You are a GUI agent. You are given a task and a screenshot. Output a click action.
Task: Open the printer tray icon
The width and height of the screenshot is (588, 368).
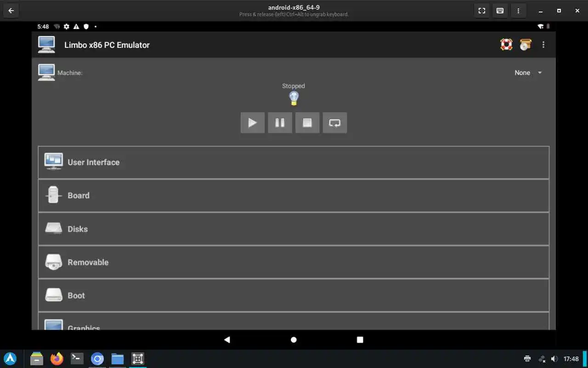coord(527,359)
